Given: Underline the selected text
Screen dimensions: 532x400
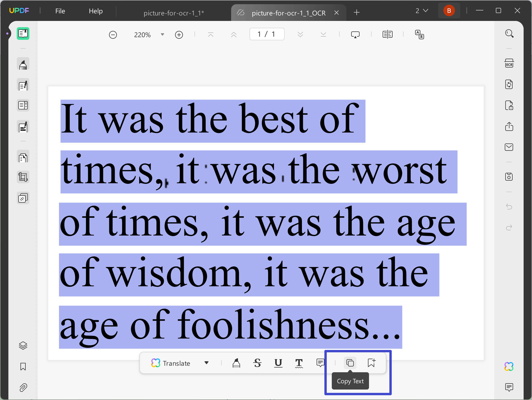Looking at the screenshot, I should (278, 363).
